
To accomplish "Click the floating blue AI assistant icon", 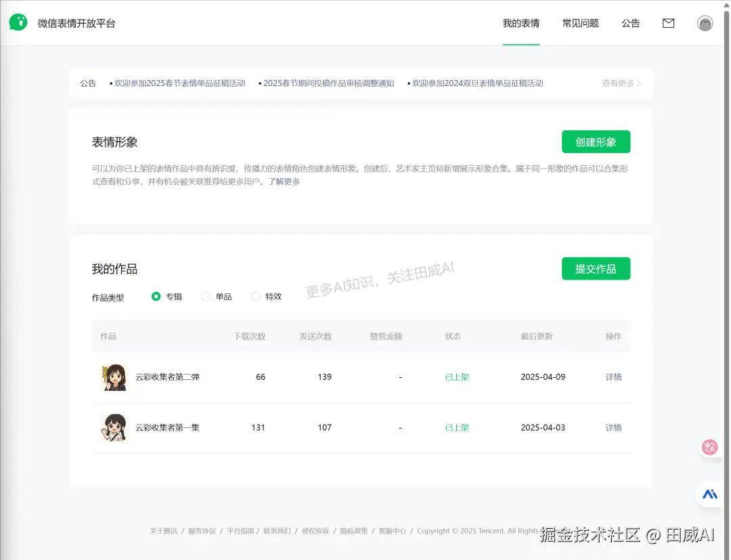I will click(x=709, y=494).
